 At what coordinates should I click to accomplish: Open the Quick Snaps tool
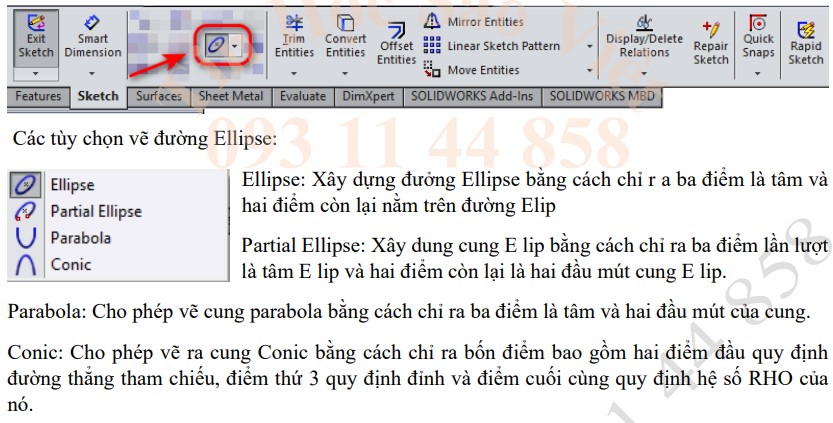pyautogui.click(x=758, y=37)
